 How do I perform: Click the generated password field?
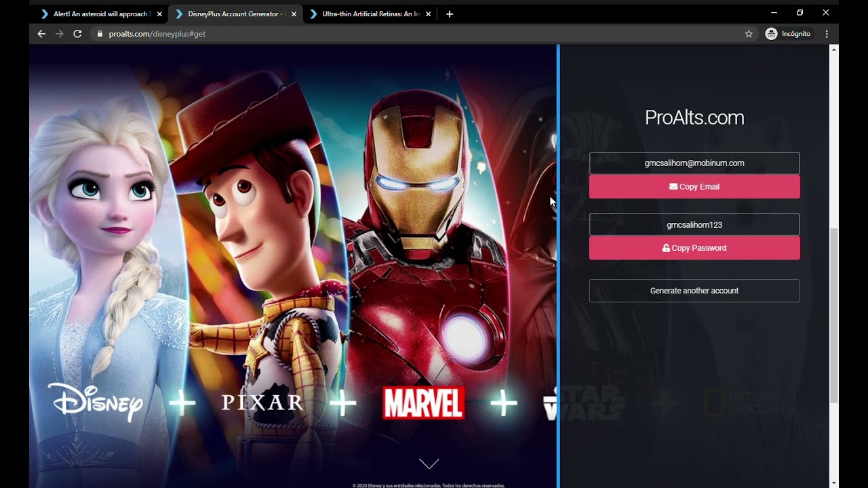[x=694, y=224]
